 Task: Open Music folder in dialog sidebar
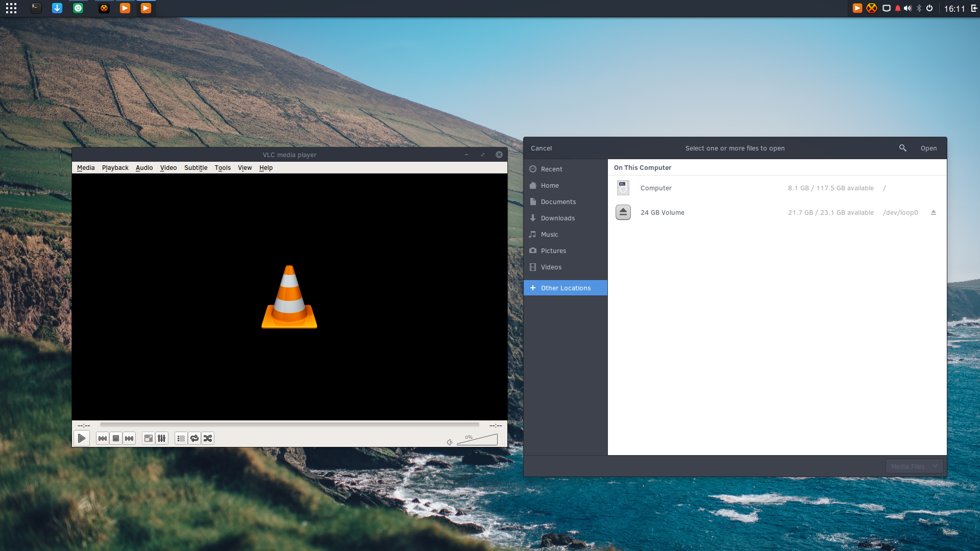[x=566, y=234]
